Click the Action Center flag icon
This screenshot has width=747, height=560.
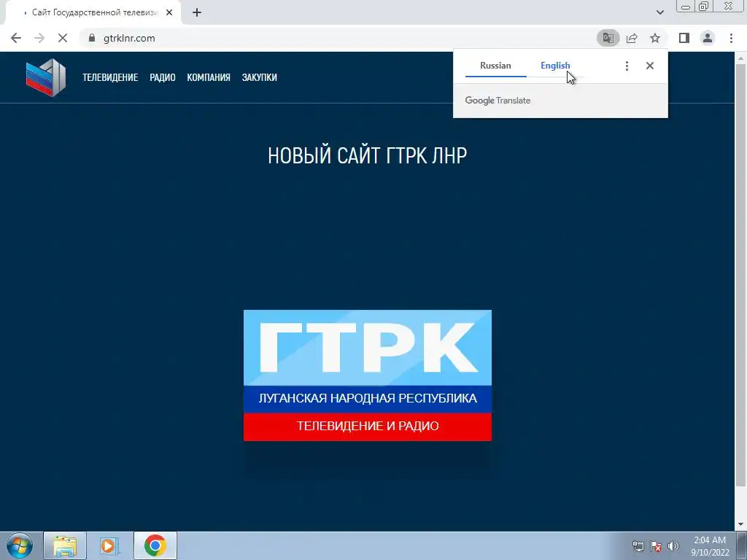tap(656, 546)
